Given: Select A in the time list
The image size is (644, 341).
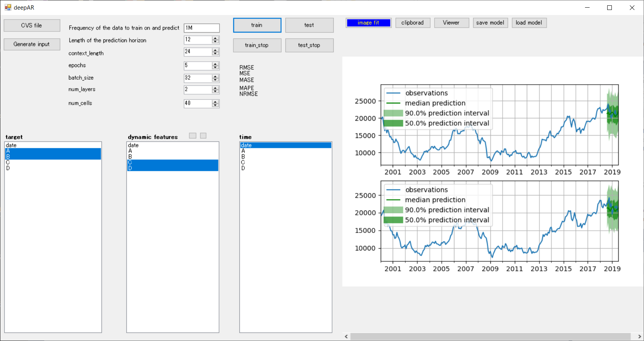Looking at the screenshot, I should 286,151.
